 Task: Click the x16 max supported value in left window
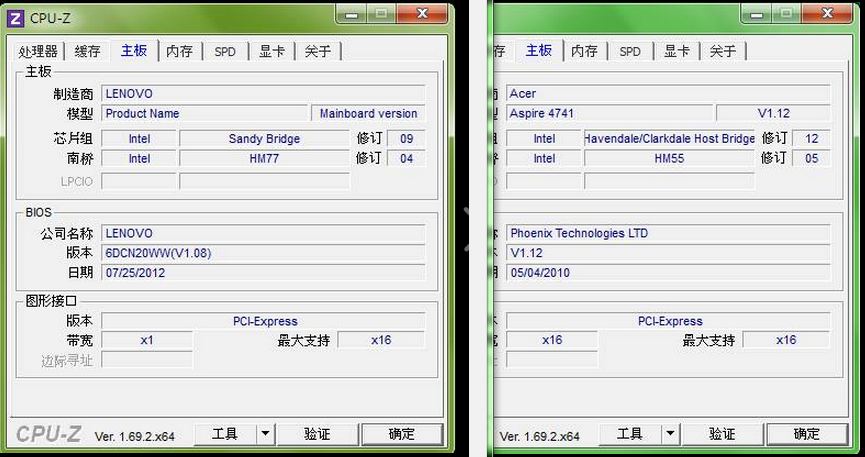(381, 340)
